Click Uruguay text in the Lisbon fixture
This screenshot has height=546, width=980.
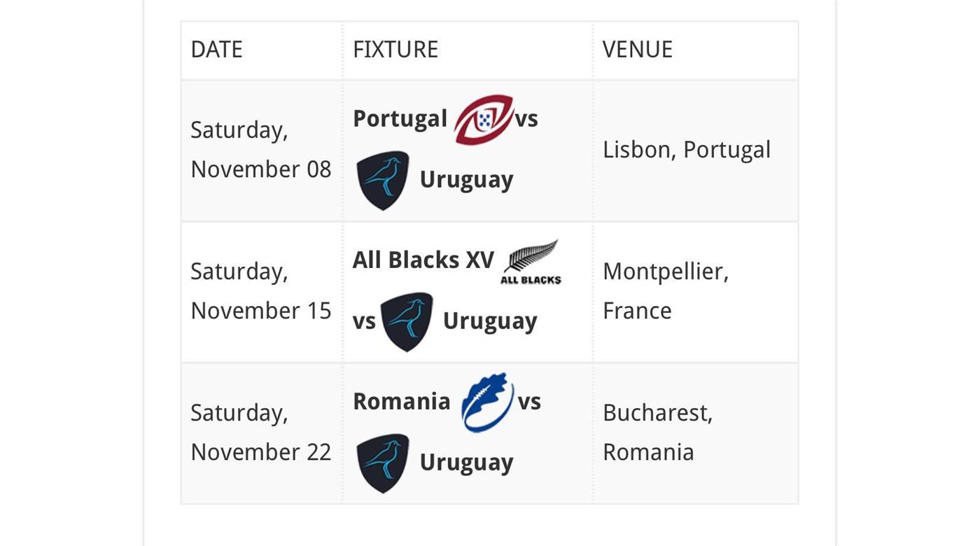(466, 180)
